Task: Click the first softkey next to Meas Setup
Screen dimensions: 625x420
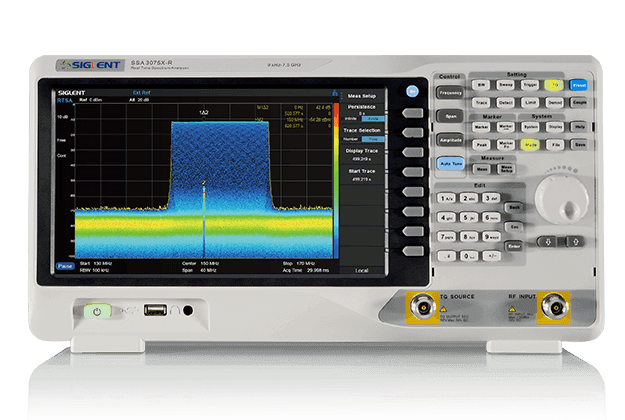Action: [x=413, y=113]
